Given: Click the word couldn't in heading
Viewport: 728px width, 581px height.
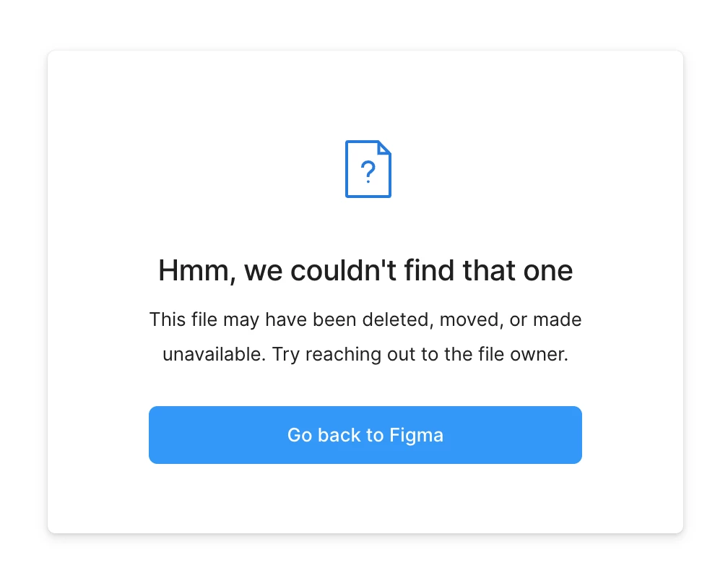Looking at the screenshot, I should [343, 270].
